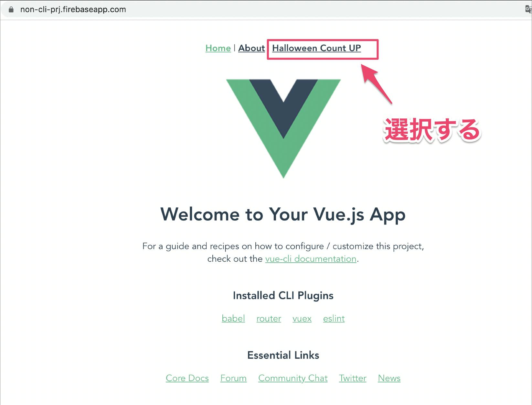Open the Twitter link
Viewport: 532px width, 405px height.
[x=353, y=378]
